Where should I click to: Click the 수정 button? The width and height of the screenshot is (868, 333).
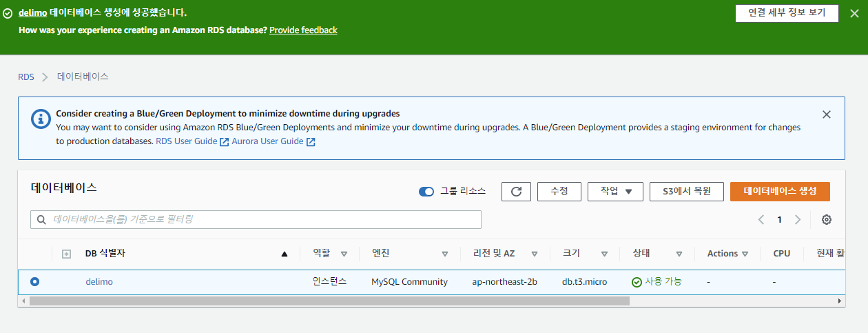tap(559, 192)
